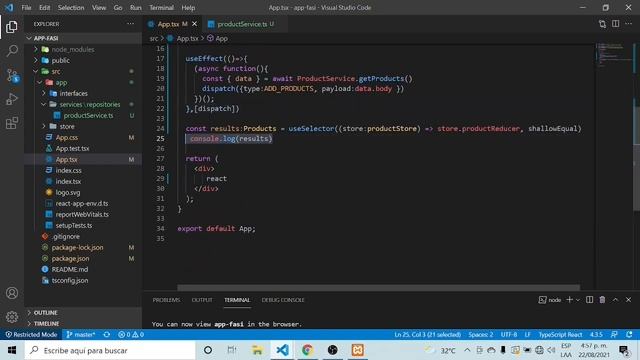The image size is (640, 360).
Task: Change LF end of line sequence
Action: pos(527,334)
